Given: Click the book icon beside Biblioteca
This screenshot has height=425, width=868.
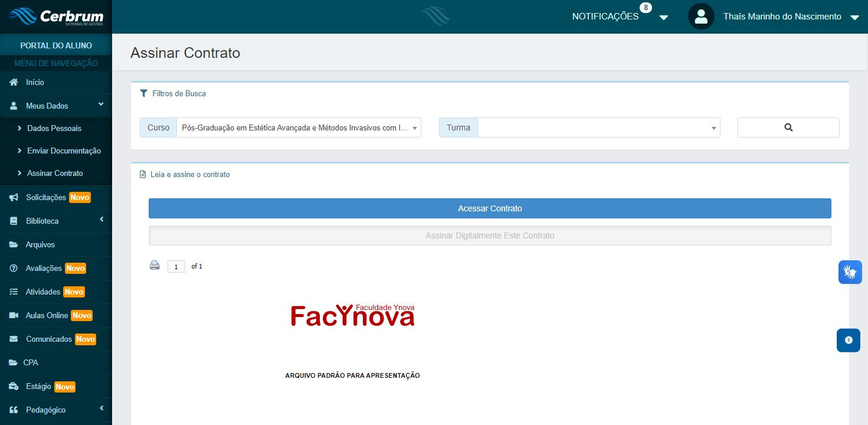Looking at the screenshot, I should [x=14, y=221].
